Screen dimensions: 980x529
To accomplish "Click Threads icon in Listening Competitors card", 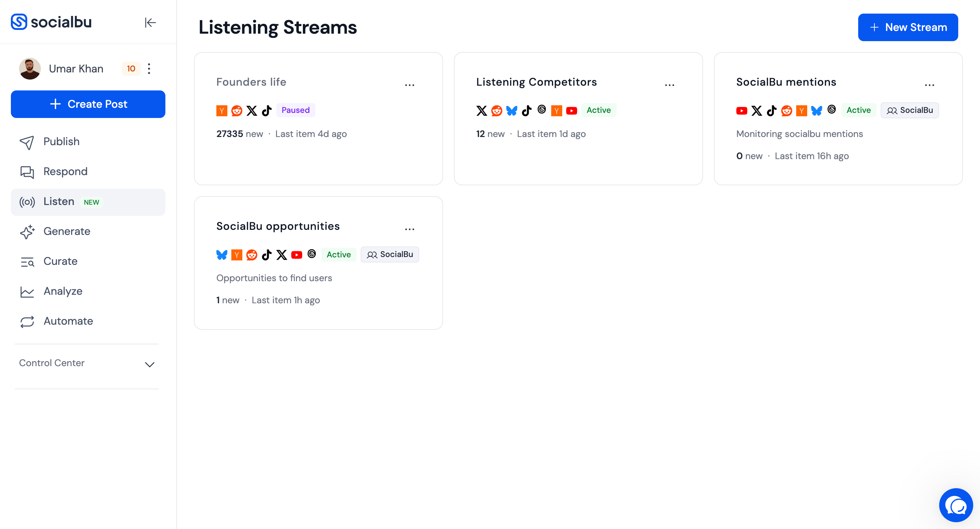I will click(x=541, y=109).
